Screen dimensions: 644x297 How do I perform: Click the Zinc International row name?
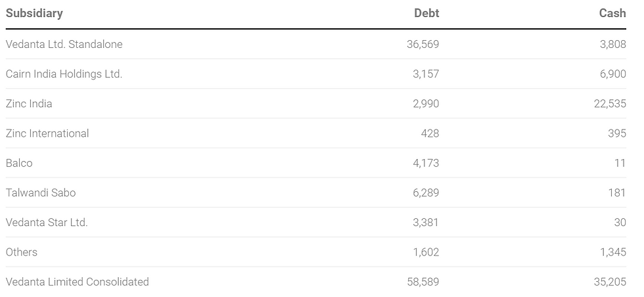(47, 133)
